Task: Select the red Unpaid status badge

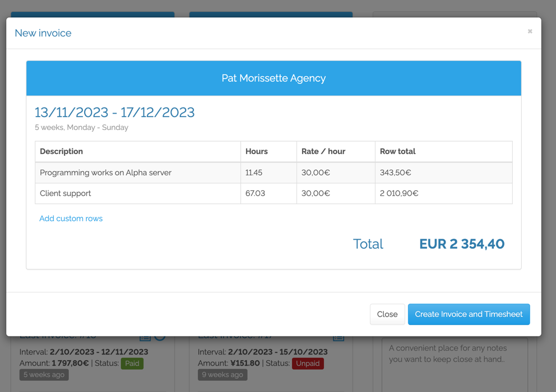Action: point(308,363)
